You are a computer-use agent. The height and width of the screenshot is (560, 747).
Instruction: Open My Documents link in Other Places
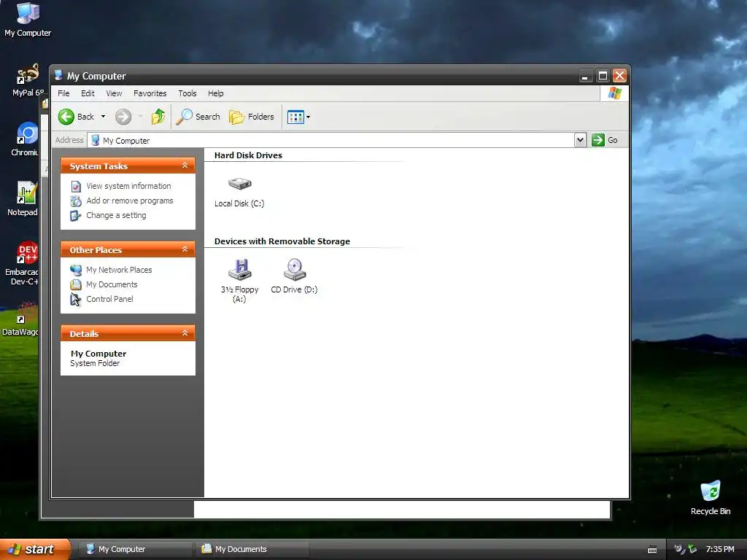[112, 285]
